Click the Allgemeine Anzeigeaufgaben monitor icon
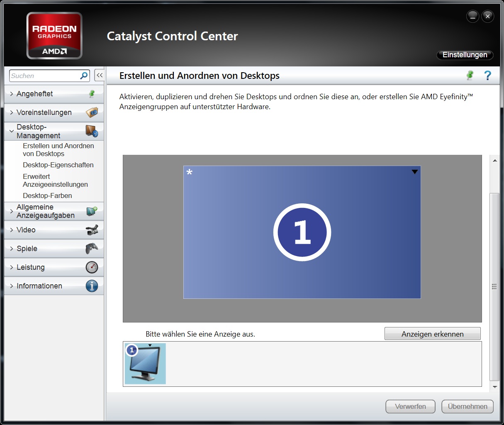Image resolution: width=504 pixels, height=425 pixels. 92,211
